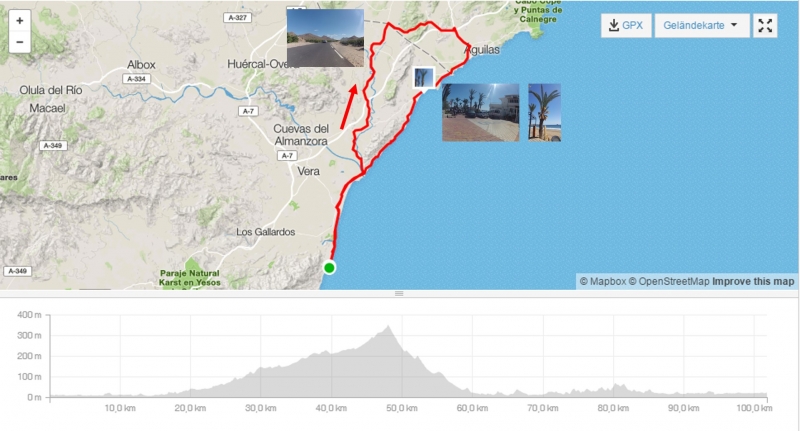This screenshot has width=800, height=431.
Task: Click the red direction arrow on route
Action: [x=349, y=107]
